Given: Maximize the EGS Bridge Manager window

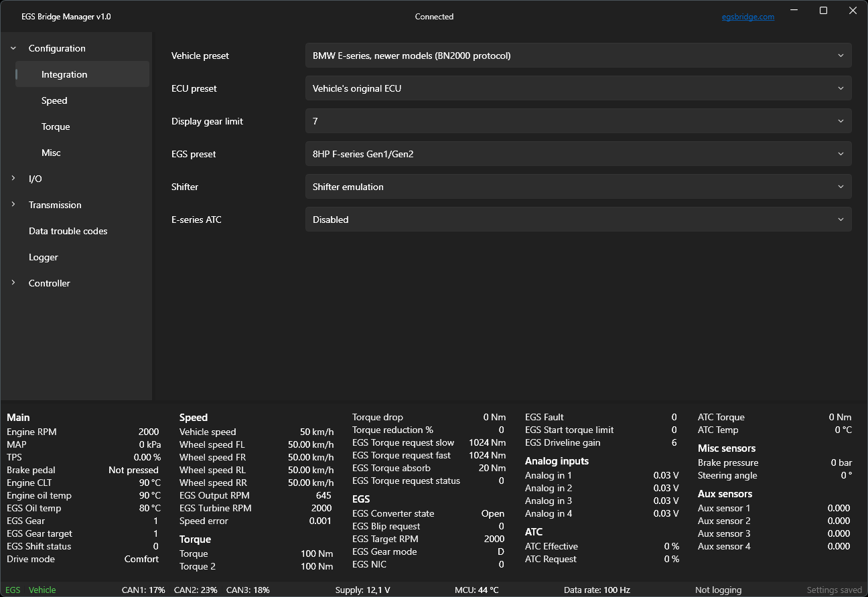Looking at the screenshot, I should [824, 10].
